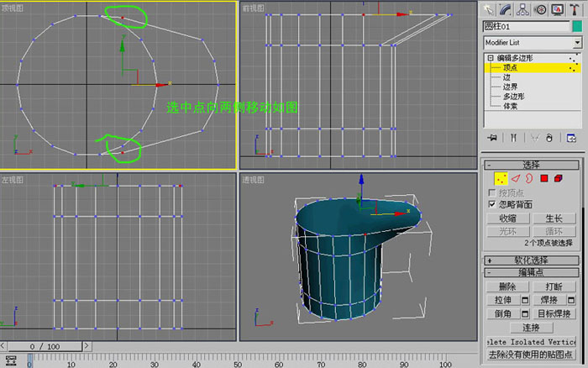
Task: Click the 拉伸 button
Action: pyautogui.click(x=503, y=300)
